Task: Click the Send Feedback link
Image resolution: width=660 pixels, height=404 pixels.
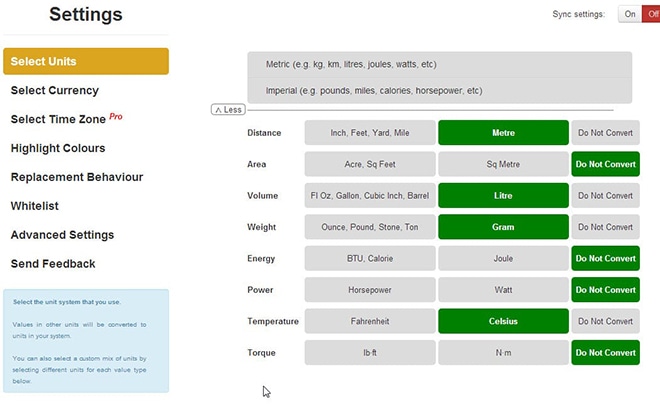Action: point(53,264)
